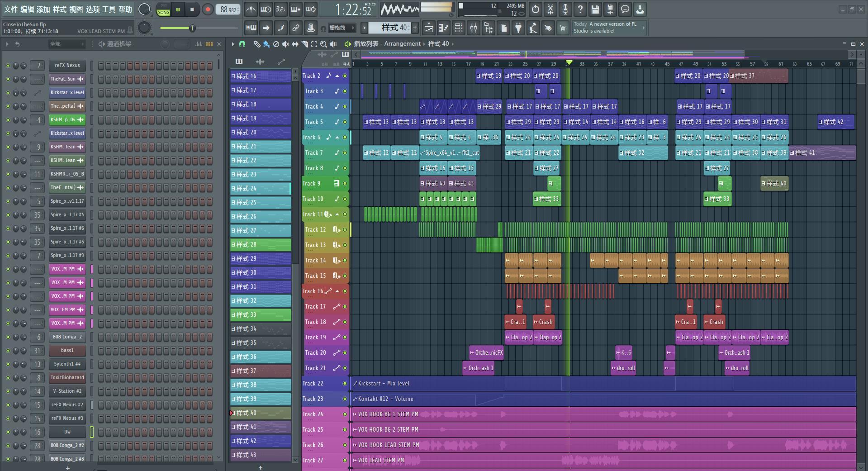Toggle the loop recording icon
The height and width of the screenshot is (471, 868).
pyautogui.click(x=311, y=9)
